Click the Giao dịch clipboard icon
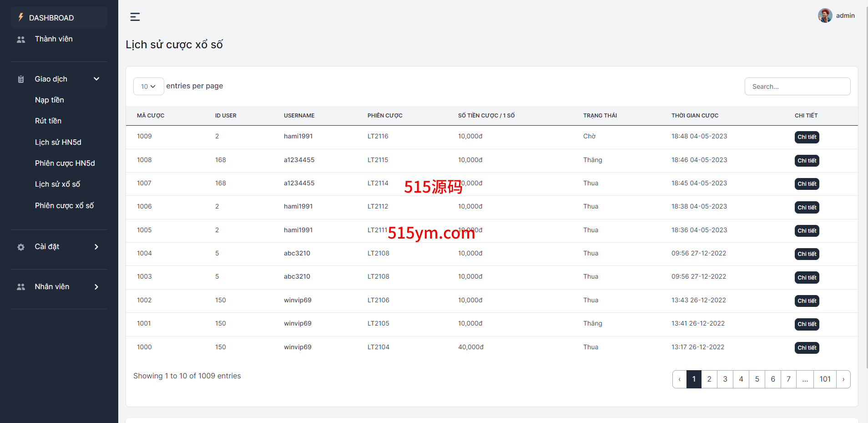868x423 pixels. tap(21, 79)
